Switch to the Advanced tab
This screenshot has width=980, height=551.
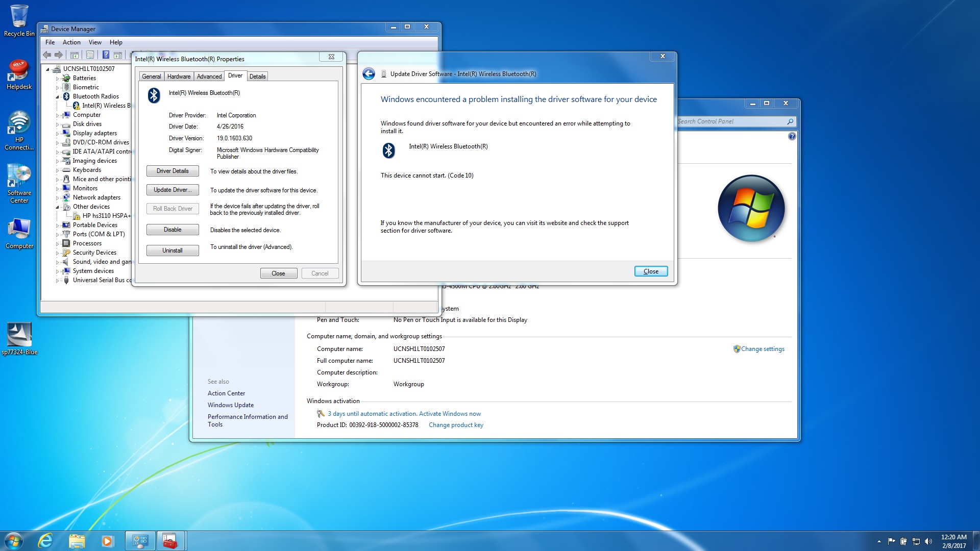coord(209,77)
